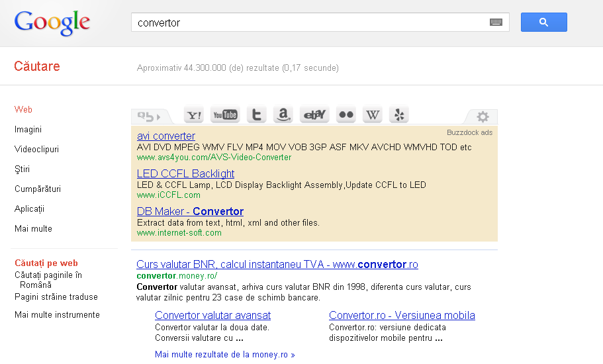Click the Căutare heading

(x=37, y=66)
